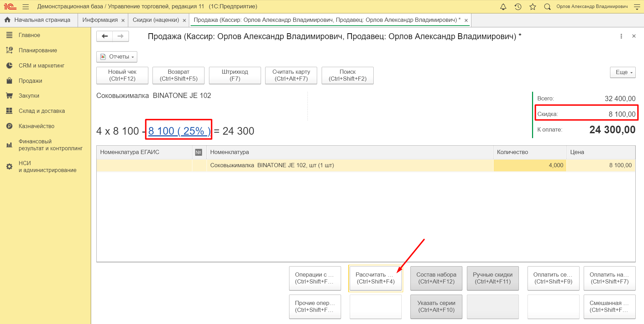644x324 pixels.
Task: Select the quantity cell 4,000
Action: click(x=530, y=165)
